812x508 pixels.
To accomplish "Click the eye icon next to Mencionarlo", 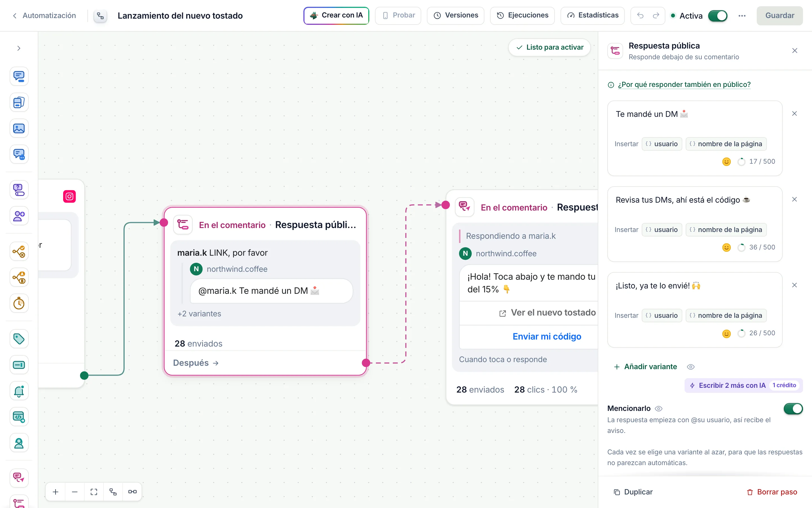I will pyautogui.click(x=659, y=409).
